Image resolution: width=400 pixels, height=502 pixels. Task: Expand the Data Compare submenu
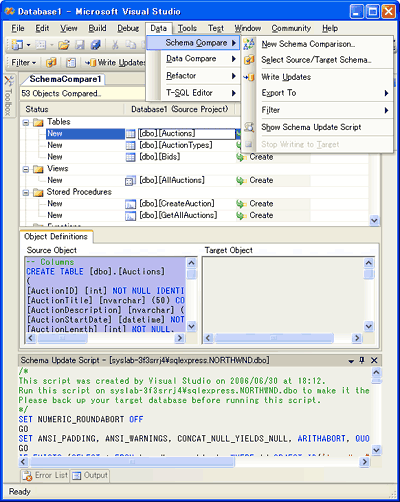tap(193, 59)
